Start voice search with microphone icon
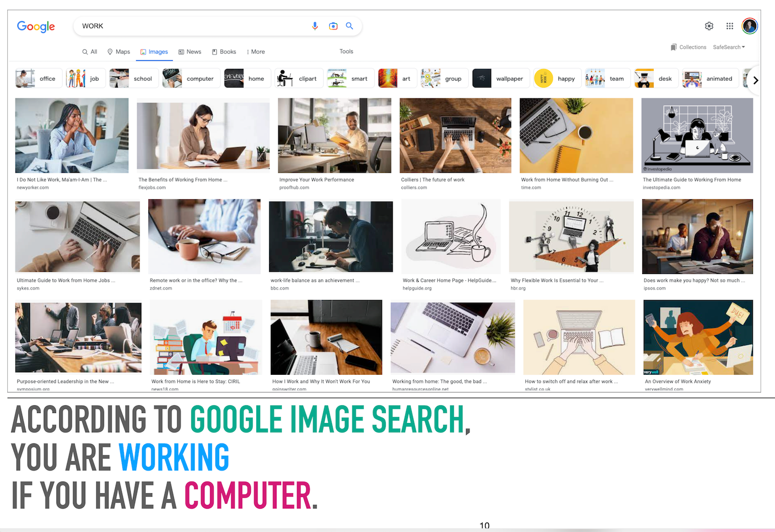The image size is (775, 532). [315, 26]
